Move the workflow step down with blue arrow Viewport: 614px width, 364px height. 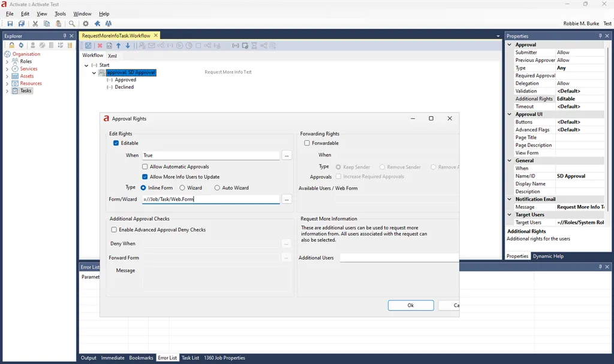(x=128, y=46)
